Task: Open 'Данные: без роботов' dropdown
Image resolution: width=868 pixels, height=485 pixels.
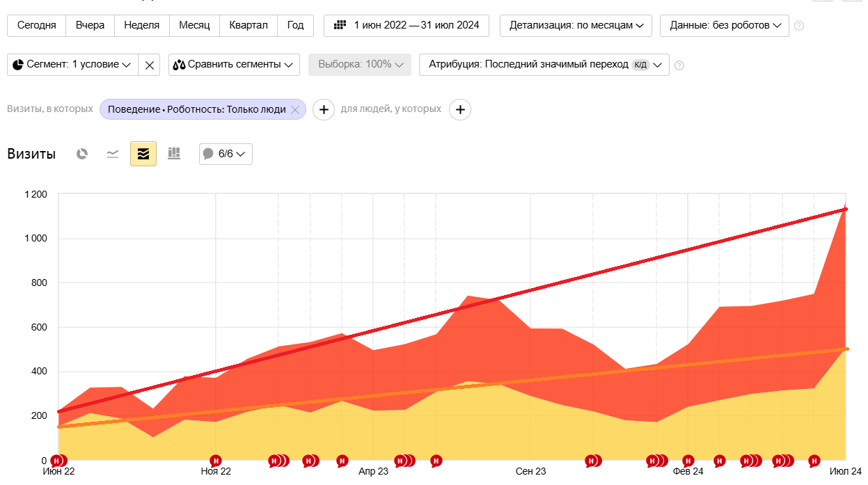Action: pos(725,26)
